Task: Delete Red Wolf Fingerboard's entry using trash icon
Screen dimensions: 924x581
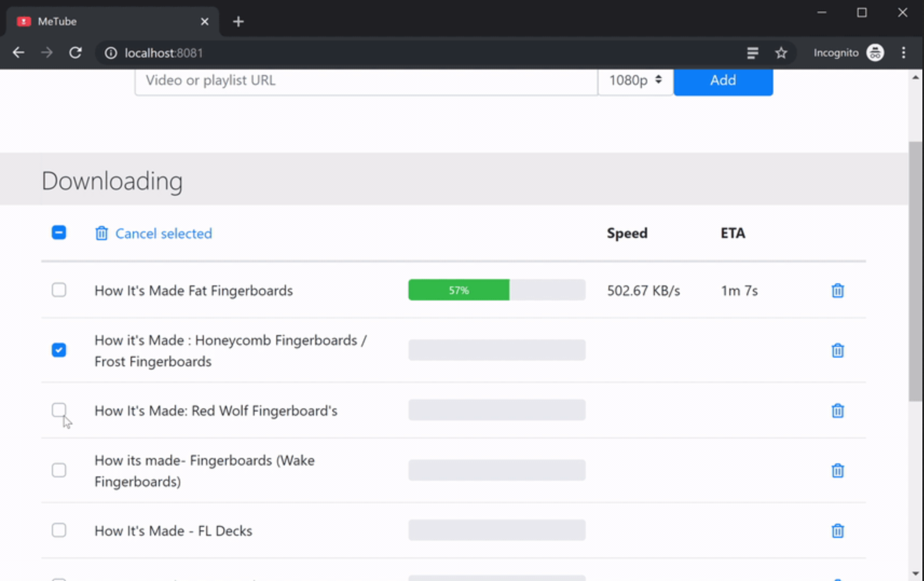Action: pyautogui.click(x=838, y=411)
